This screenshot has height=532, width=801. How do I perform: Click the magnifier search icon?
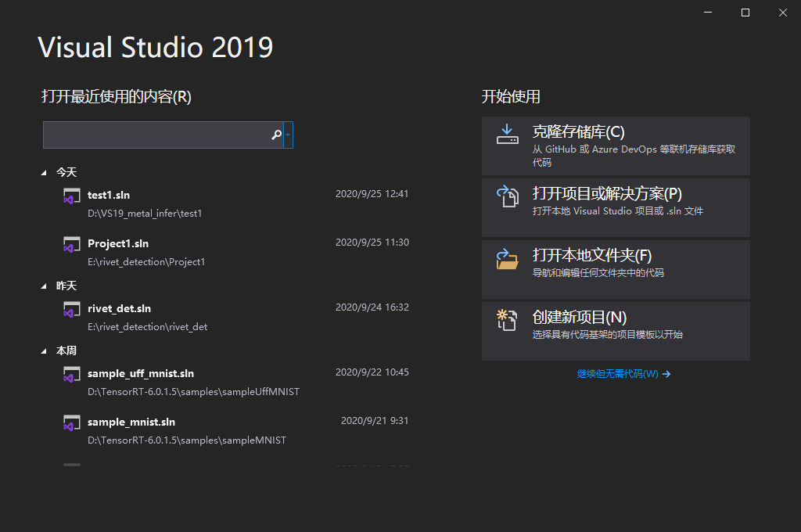click(276, 135)
